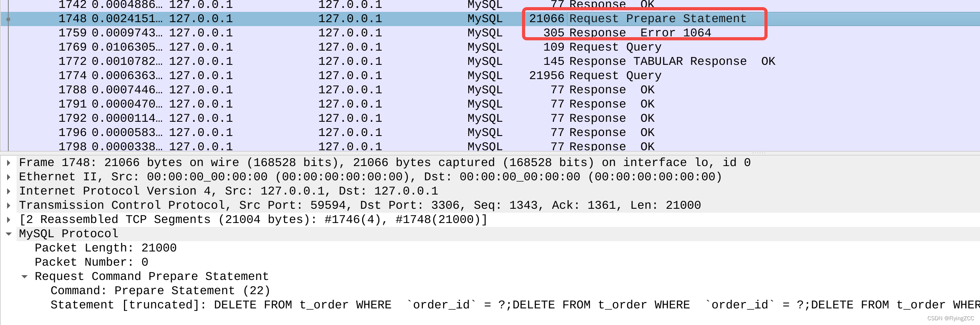Select packet 1742 at top of list
980x325 pixels.
point(490,5)
